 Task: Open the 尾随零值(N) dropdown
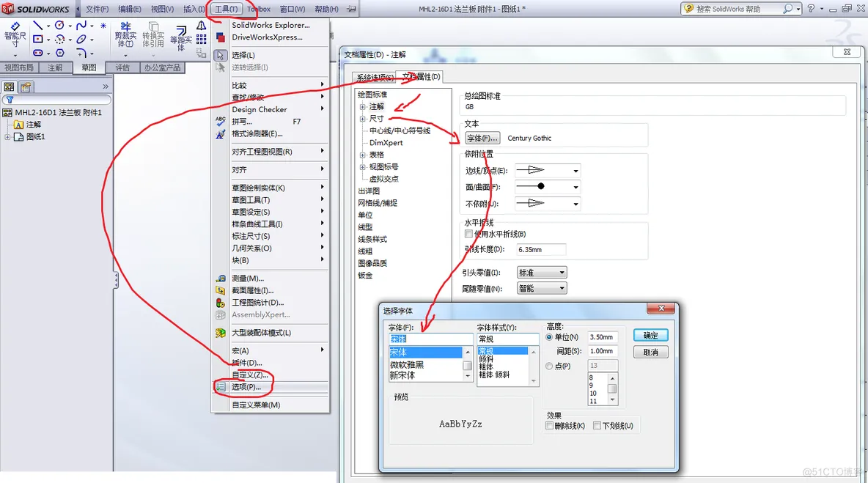[x=542, y=288]
